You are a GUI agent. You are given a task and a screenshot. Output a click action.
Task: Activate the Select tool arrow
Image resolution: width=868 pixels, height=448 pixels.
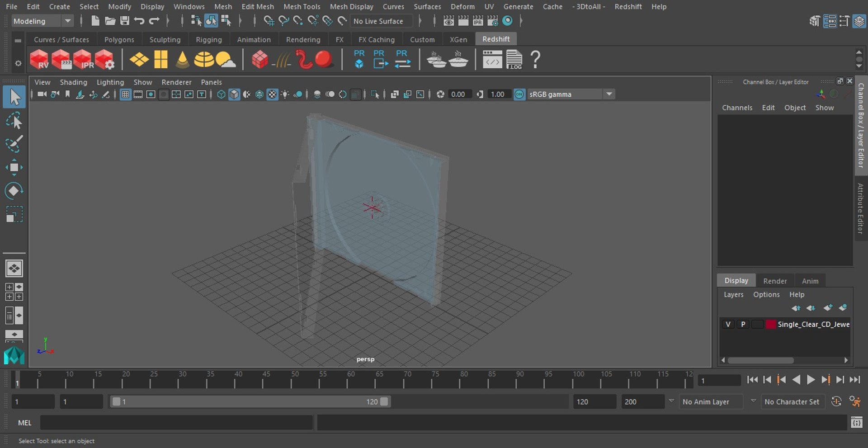coord(14,97)
